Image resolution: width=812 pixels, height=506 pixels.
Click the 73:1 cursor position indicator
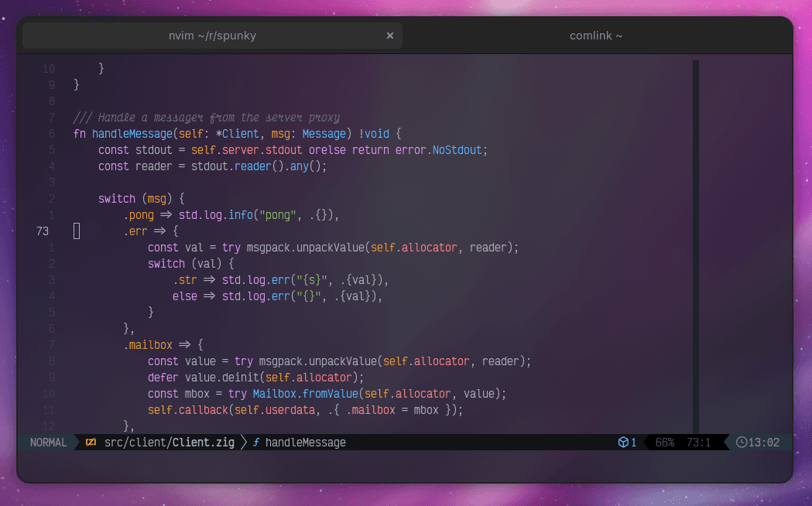tap(699, 442)
